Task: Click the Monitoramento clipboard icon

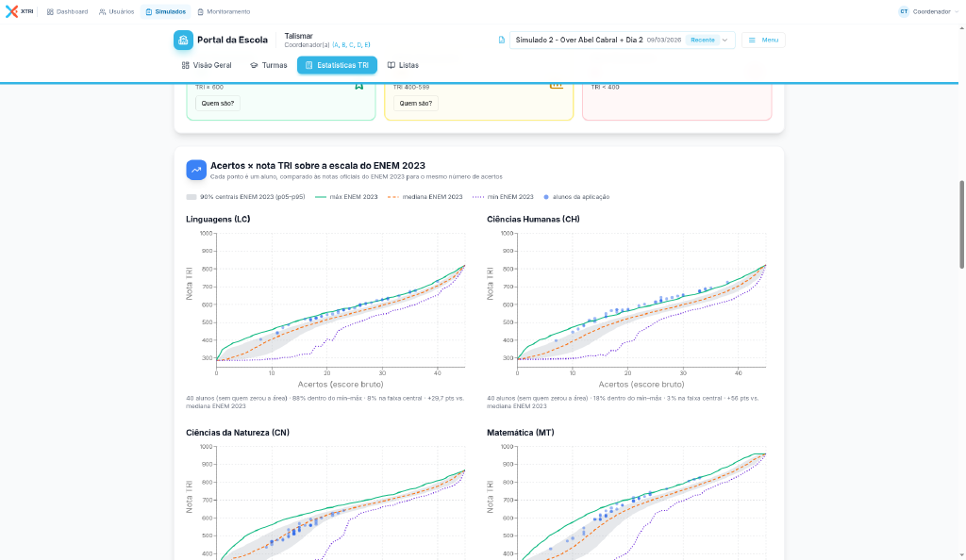Action: click(x=200, y=11)
